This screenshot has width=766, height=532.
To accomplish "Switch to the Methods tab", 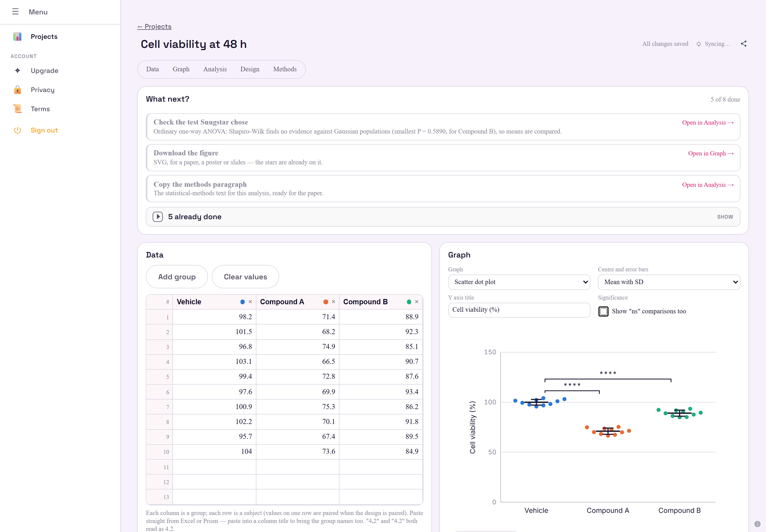I will [285, 69].
